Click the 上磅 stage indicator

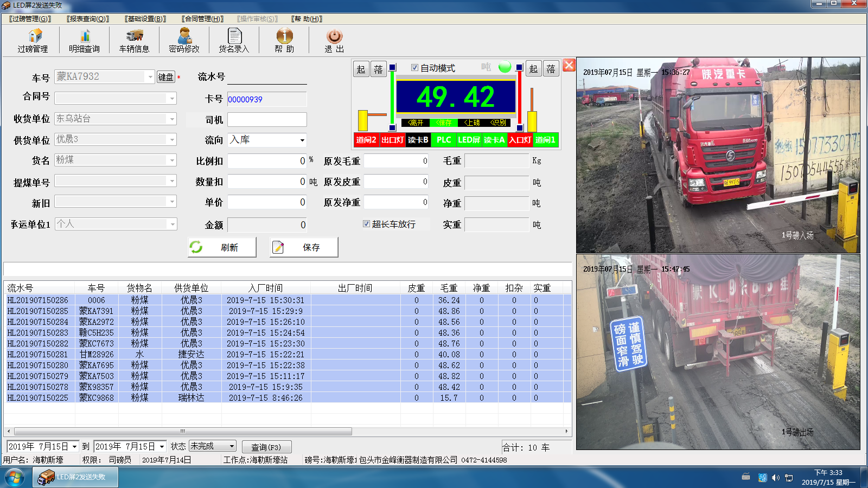(x=471, y=123)
